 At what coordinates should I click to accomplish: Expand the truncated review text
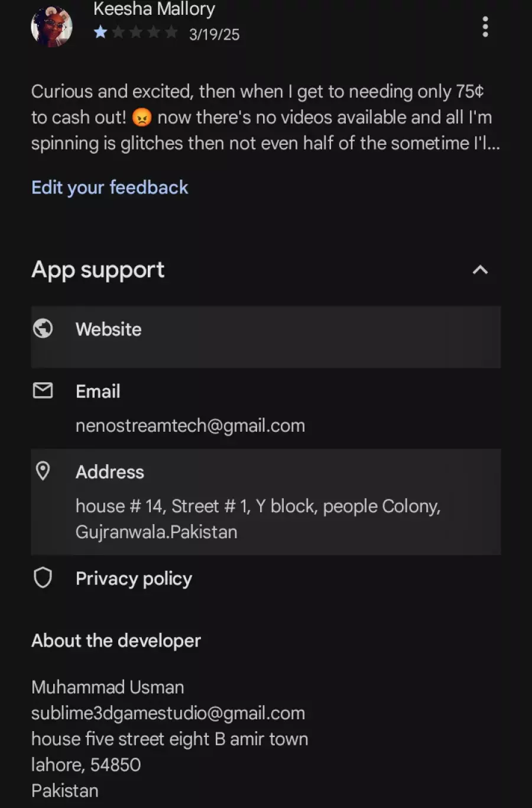[x=265, y=117]
